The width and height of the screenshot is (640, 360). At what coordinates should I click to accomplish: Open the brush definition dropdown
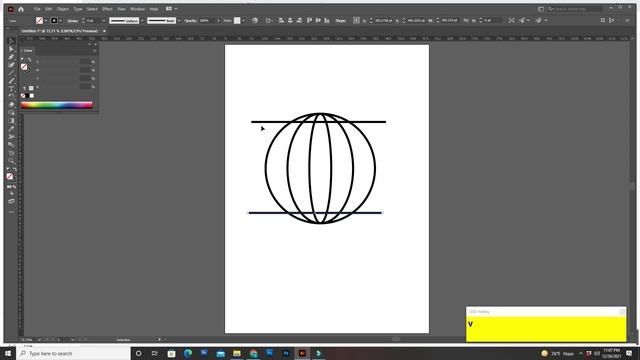pyautogui.click(x=179, y=20)
